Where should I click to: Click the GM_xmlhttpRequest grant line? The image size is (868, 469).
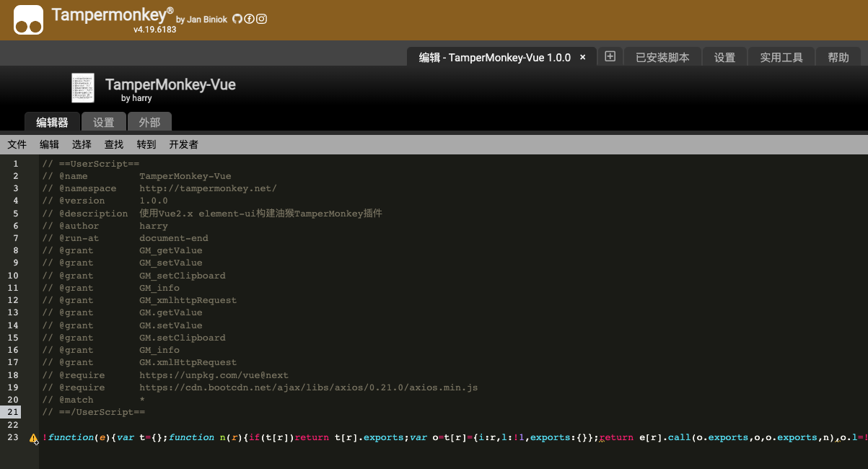click(139, 300)
